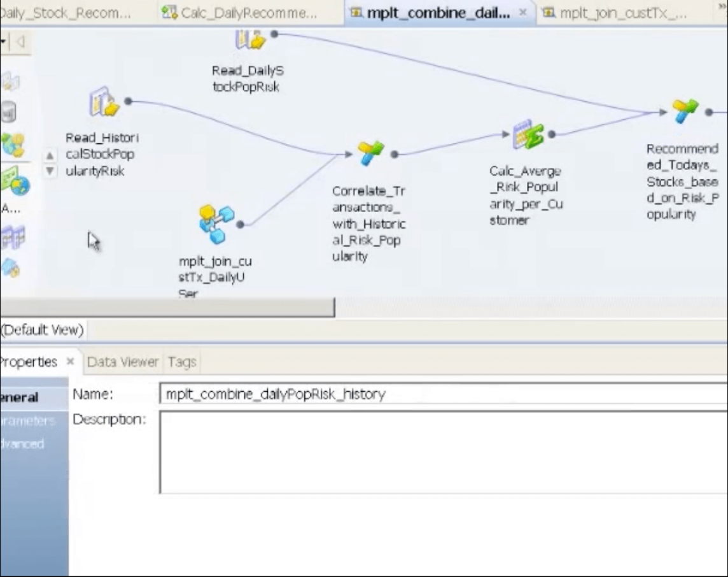Switch to the mplt_join_custTx editor tab
Image resolution: width=728 pixels, height=577 pixels.
coord(615,13)
